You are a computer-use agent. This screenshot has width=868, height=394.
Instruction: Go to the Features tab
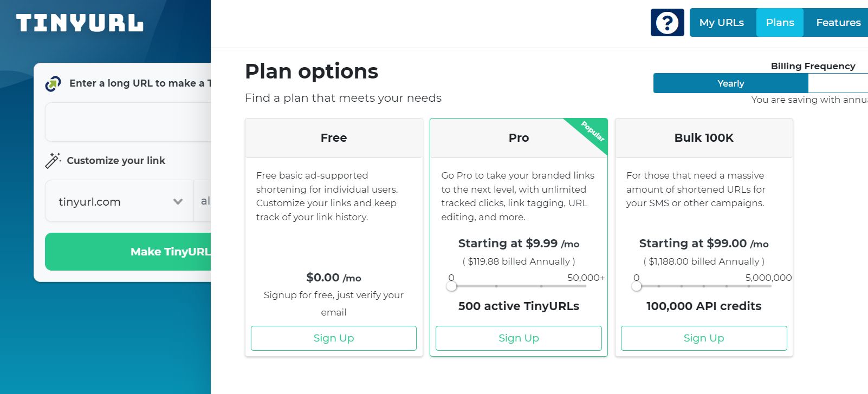(838, 23)
